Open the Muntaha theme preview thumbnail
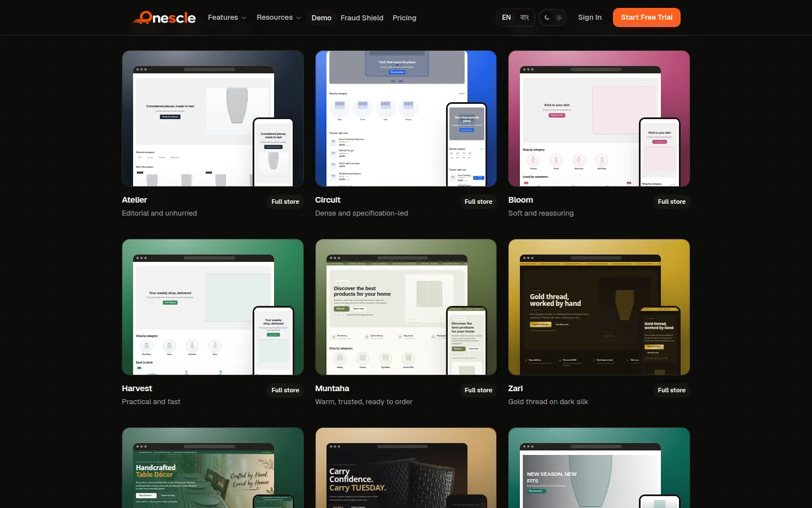This screenshot has height=508, width=812. click(x=406, y=307)
